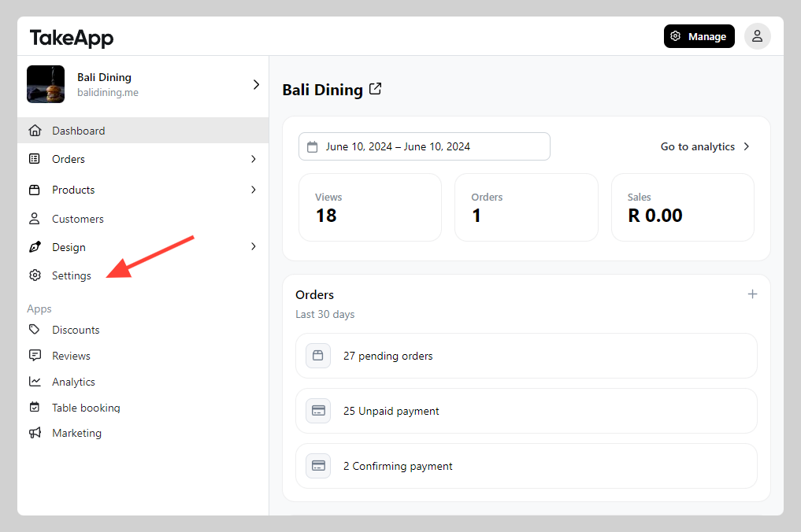
Task: Click the calendar icon in date field
Action: click(x=312, y=147)
